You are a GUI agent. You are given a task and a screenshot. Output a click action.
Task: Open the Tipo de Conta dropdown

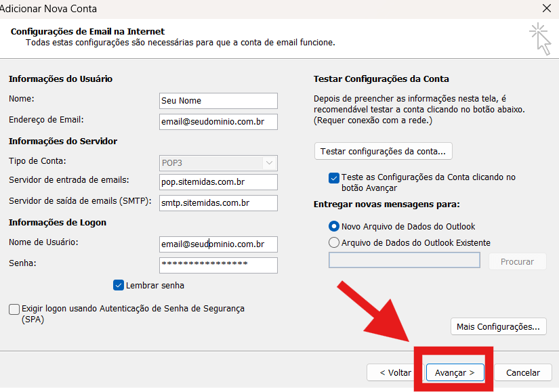[218, 162]
